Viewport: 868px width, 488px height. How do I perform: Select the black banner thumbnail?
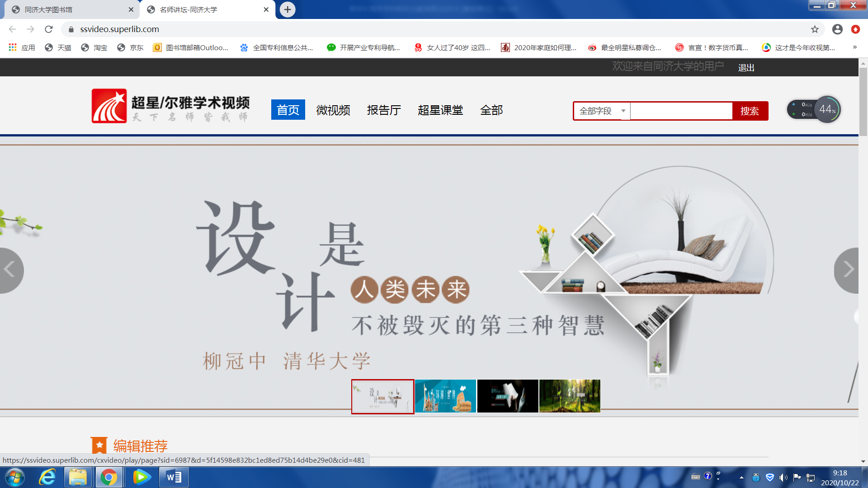(508, 396)
